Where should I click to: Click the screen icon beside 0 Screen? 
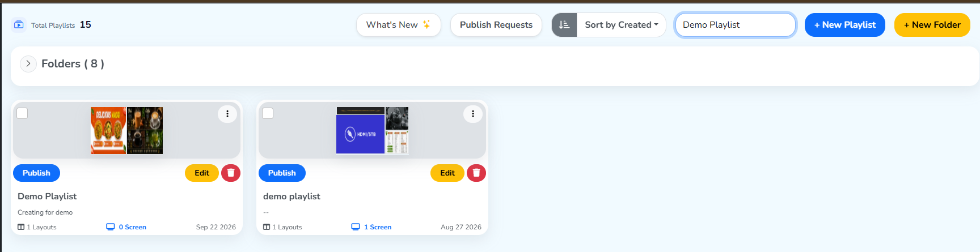[111, 227]
